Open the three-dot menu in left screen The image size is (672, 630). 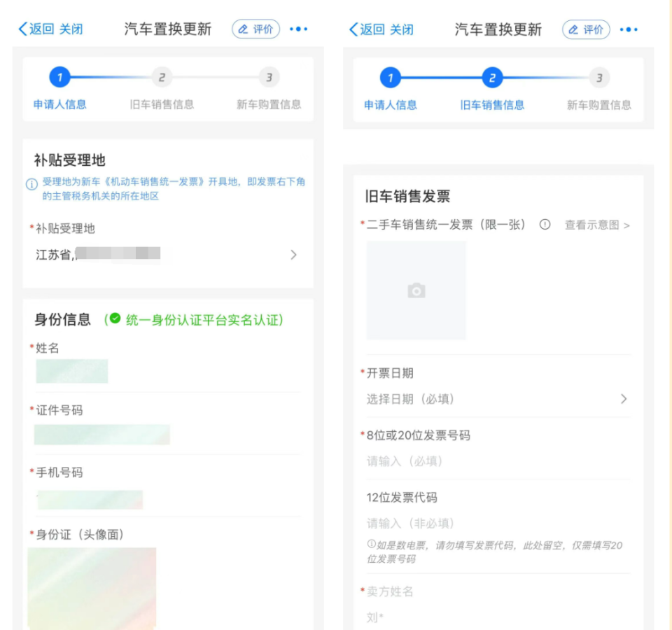[298, 29]
